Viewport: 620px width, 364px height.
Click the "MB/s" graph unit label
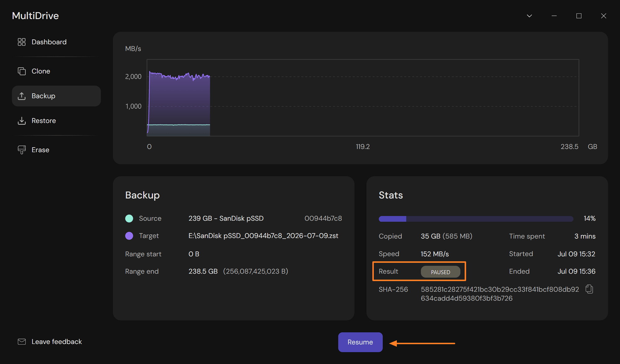tap(133, 49)
